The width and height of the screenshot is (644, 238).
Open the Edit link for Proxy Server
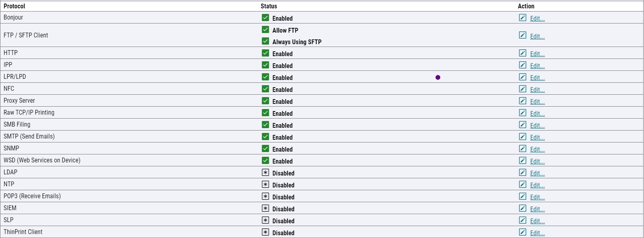pyautogui.click(x=537, y=101)
